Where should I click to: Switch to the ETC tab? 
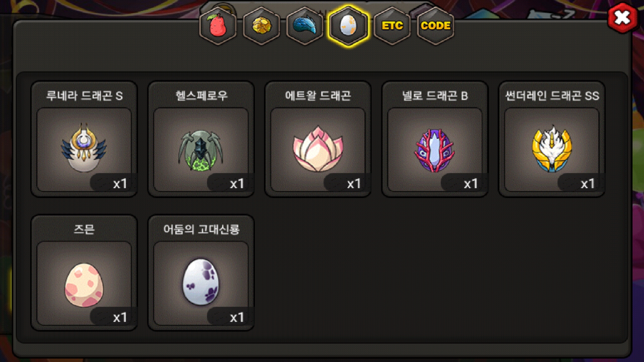click(392, 26)
